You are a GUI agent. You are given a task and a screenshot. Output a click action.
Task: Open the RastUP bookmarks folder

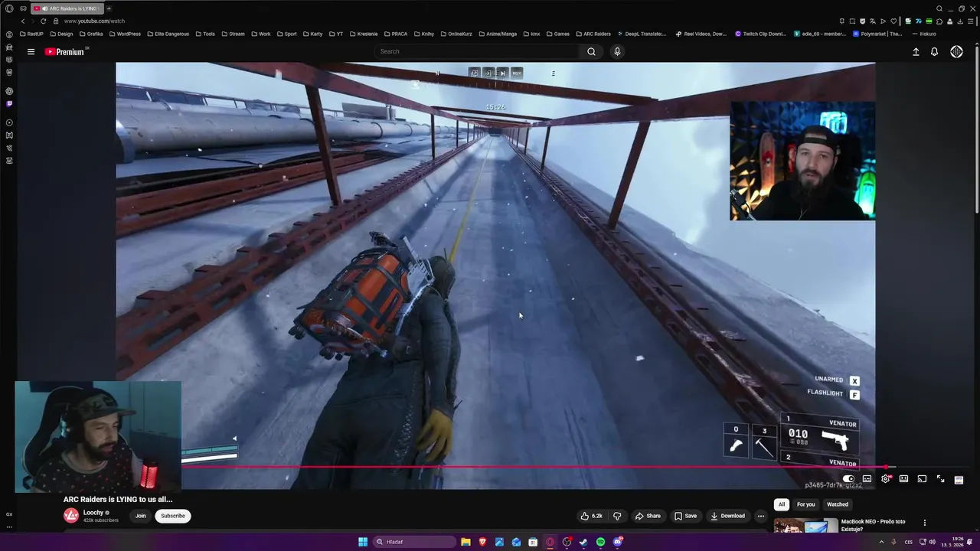pos(31,34)
